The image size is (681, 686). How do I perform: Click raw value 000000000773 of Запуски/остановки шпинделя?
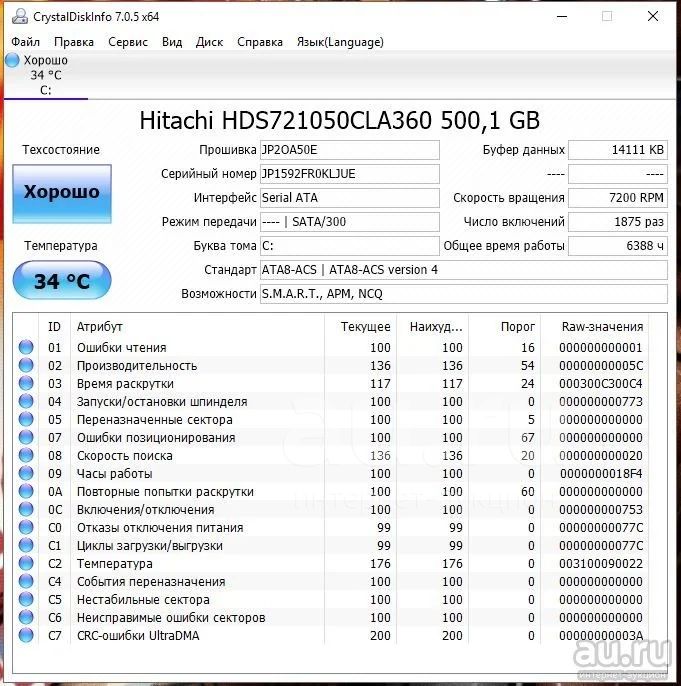tap(601, 401)
